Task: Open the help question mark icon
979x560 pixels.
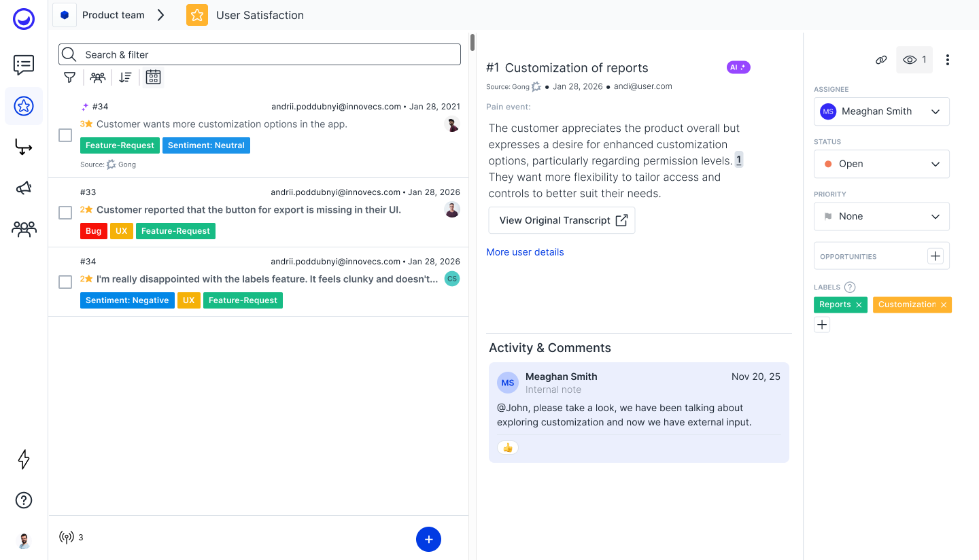Action: (x=24, y=500)
